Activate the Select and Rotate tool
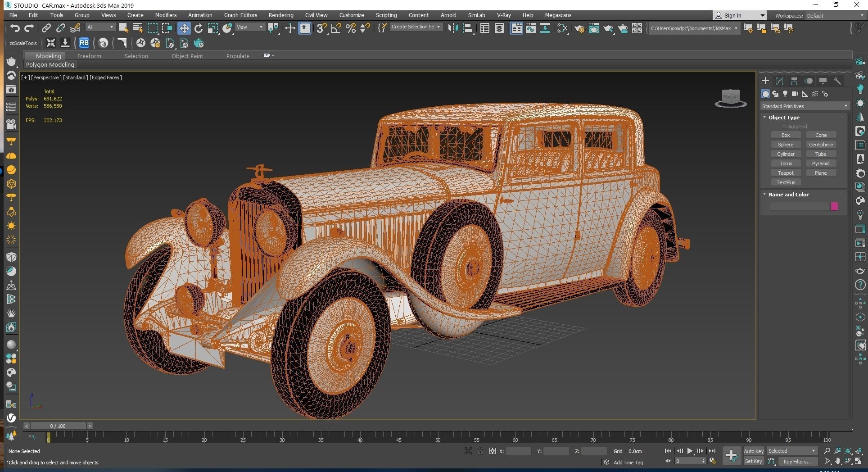The image size is (868, 472). [x=199, y=28]
